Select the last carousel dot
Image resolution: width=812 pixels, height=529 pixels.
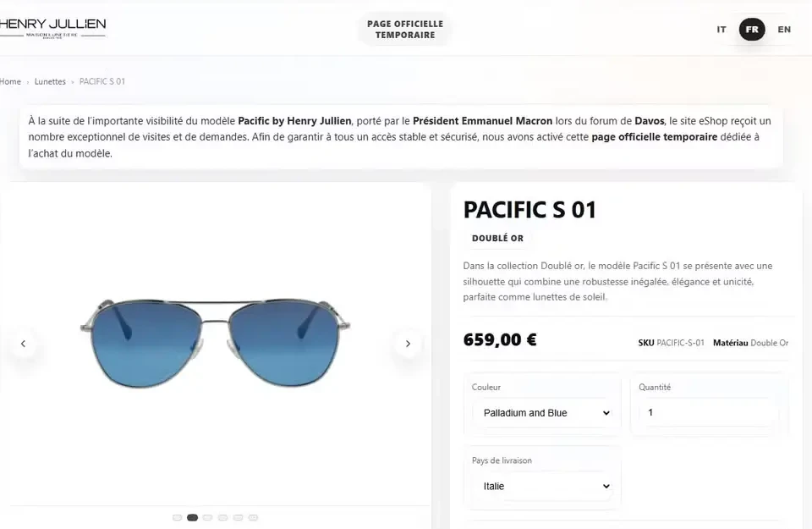[253, 517]
